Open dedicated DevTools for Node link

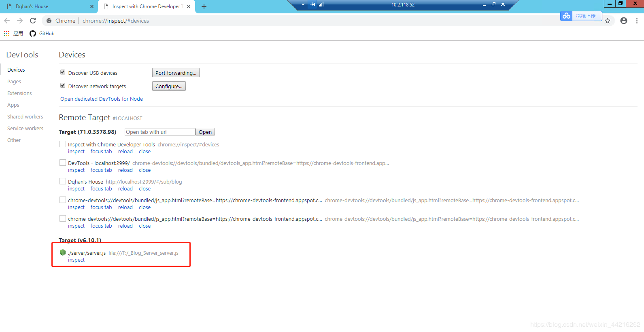click(x=102, y=99)
